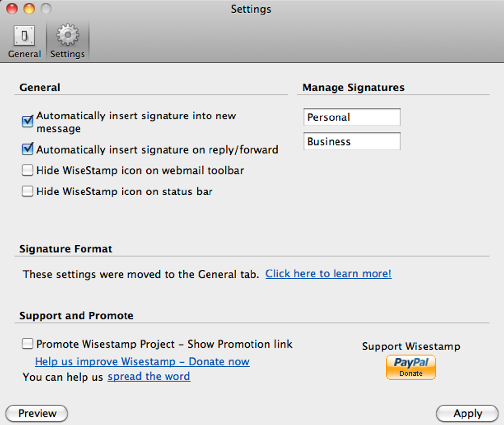Viewport: 504px width, 425px height.
Task: Follow the "spread the word" link
Action: [x=149, y=377]
